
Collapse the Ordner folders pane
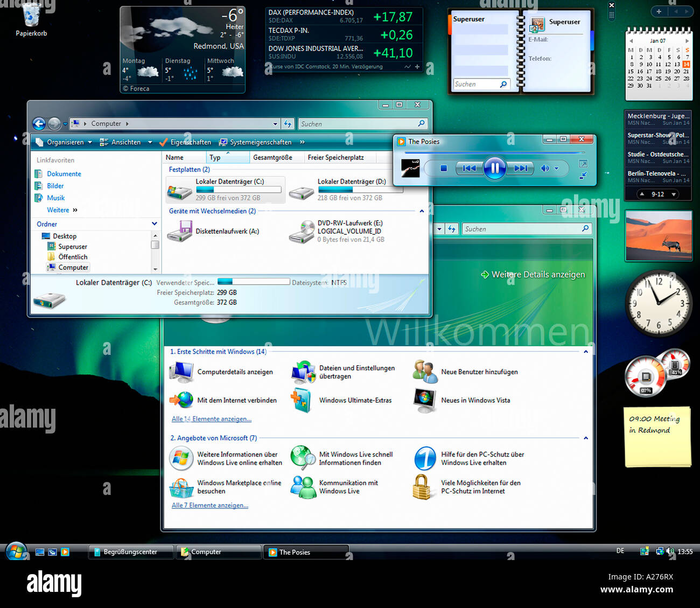pos(155,223)
